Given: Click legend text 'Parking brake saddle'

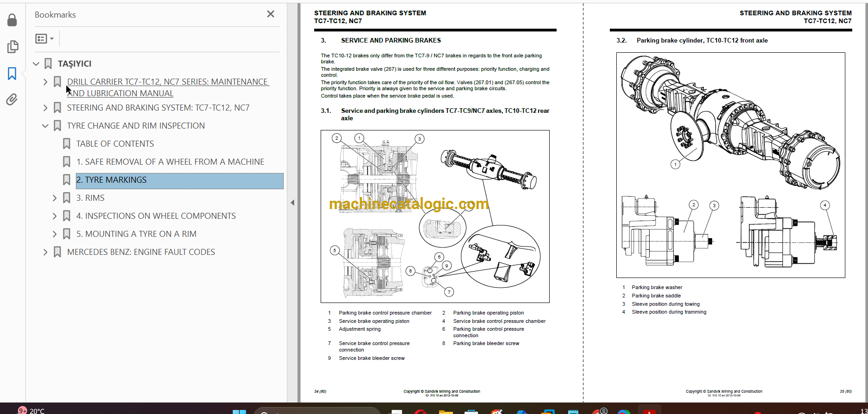Looking at the screenshot, I should (x=656, y=296).
